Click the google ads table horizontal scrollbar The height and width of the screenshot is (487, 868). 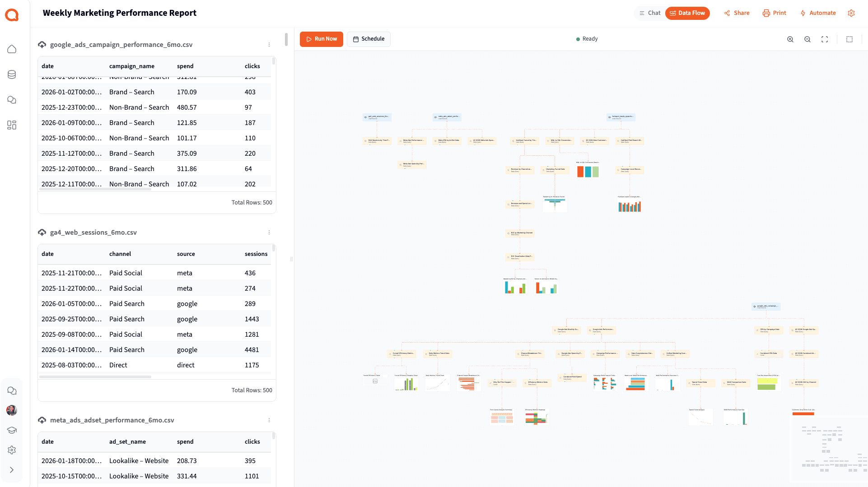95,189
